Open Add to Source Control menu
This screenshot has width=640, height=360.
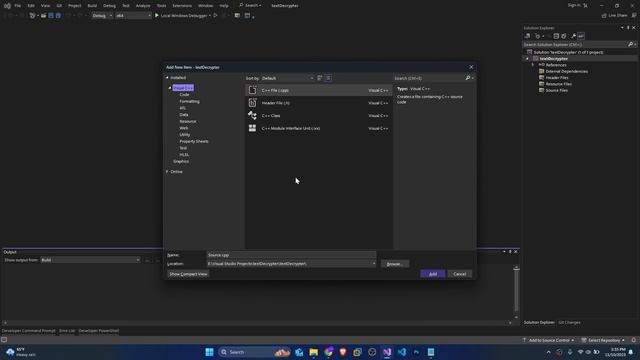pyautogui.click(x=548, y=340)
